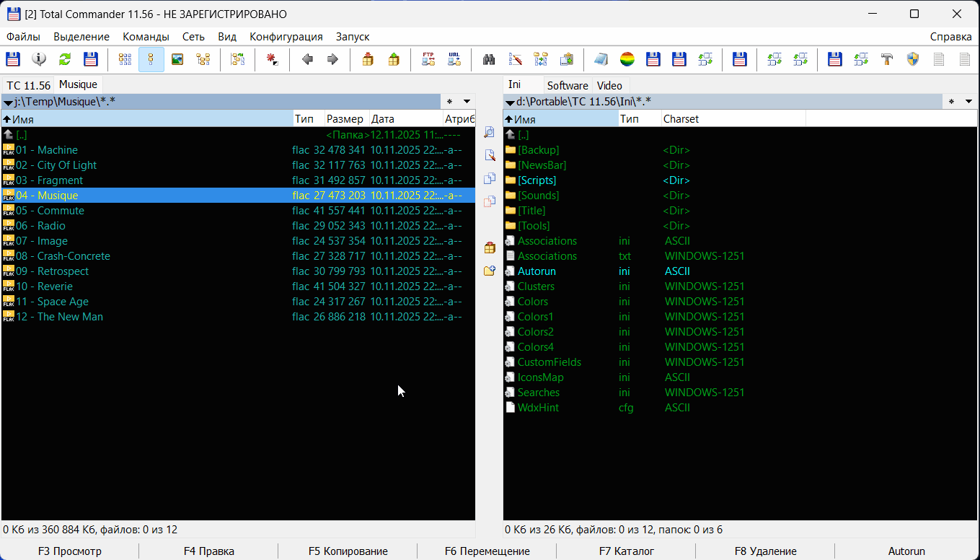This screenshot has width=980, height=560.
Task: Switch to the Software tab
Action: pyautogui.click(x=567, y=85)
